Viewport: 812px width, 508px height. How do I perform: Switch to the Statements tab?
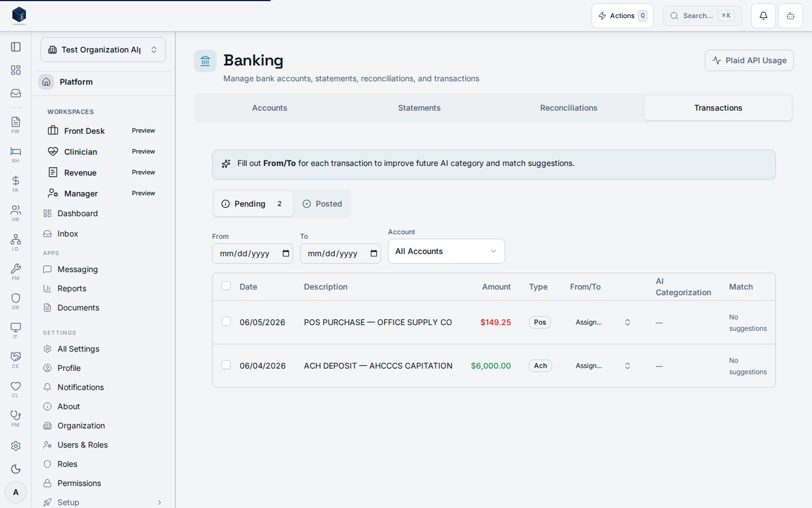[419, 108]
